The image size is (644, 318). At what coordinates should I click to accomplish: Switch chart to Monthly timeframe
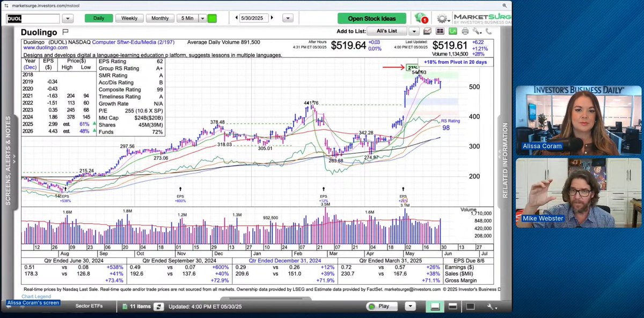coord(160,18)
